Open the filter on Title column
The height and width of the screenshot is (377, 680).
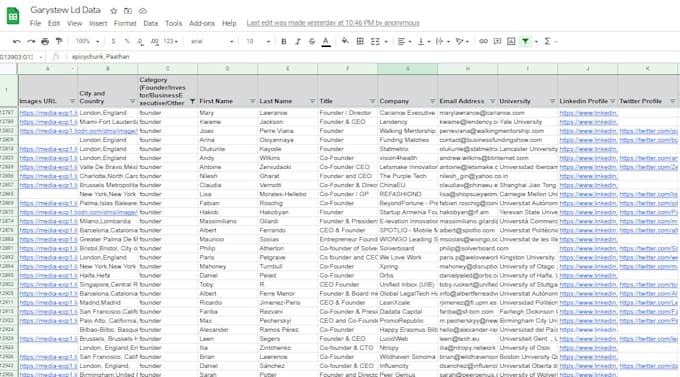point(372,101)
